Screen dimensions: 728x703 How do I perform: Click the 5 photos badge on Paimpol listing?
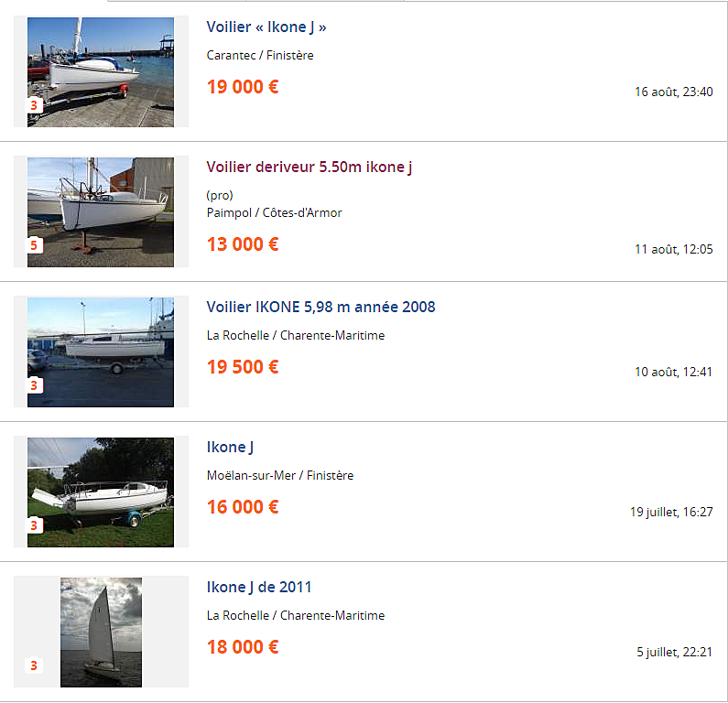[x=34, y=245]
